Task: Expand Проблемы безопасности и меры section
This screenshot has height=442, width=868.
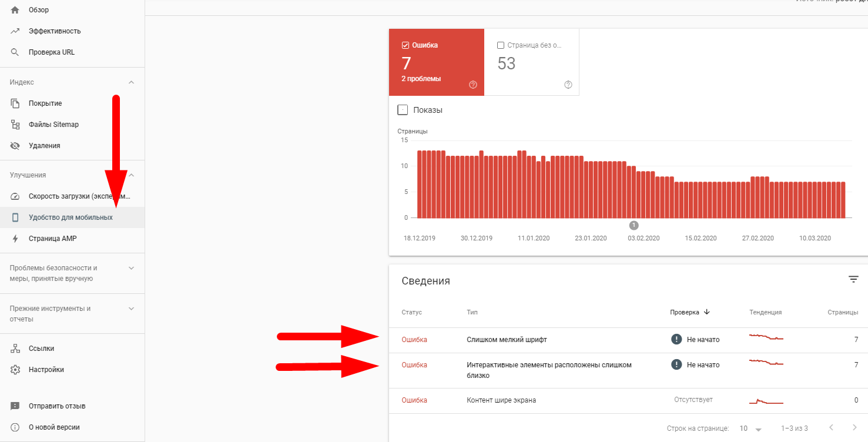Action: coord(131,268)
